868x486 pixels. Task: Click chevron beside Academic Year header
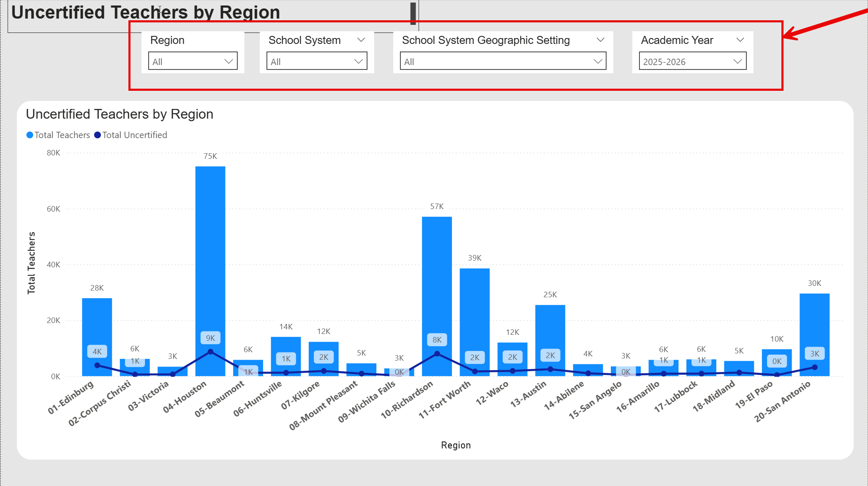(x=740, y=40)
